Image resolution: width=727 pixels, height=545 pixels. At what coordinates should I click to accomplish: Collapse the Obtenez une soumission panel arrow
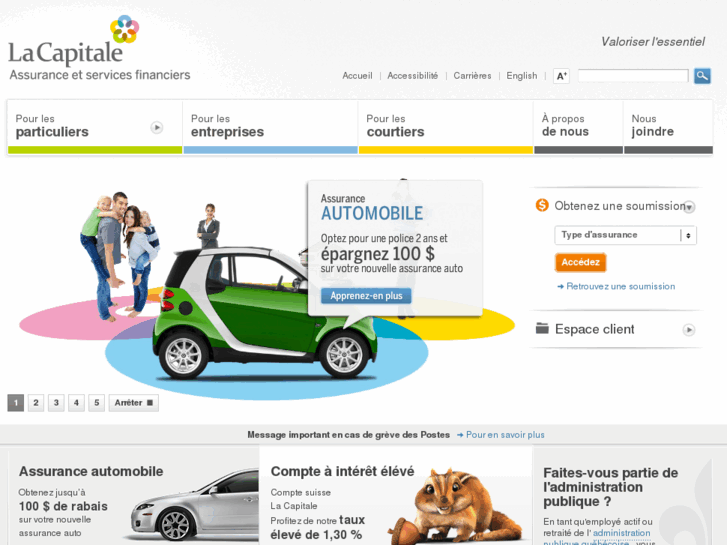point(689,207)
